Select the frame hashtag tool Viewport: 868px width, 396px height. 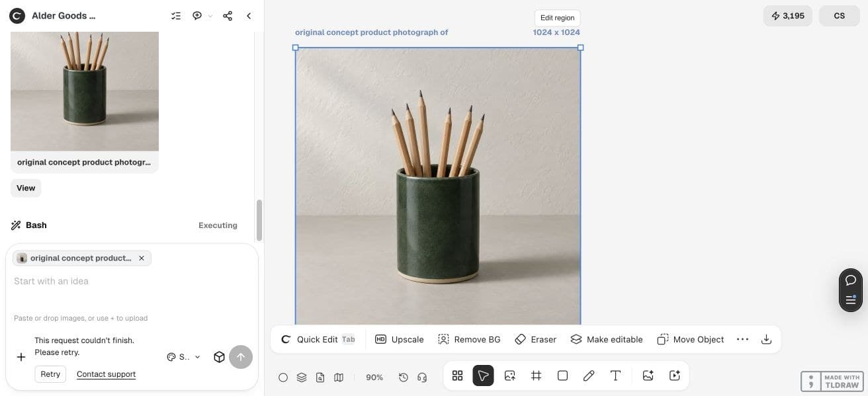(x=537, y=376)
